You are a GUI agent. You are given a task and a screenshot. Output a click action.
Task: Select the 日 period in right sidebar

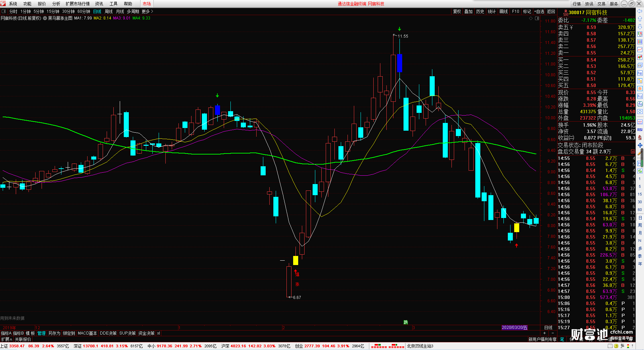[640, 217]
